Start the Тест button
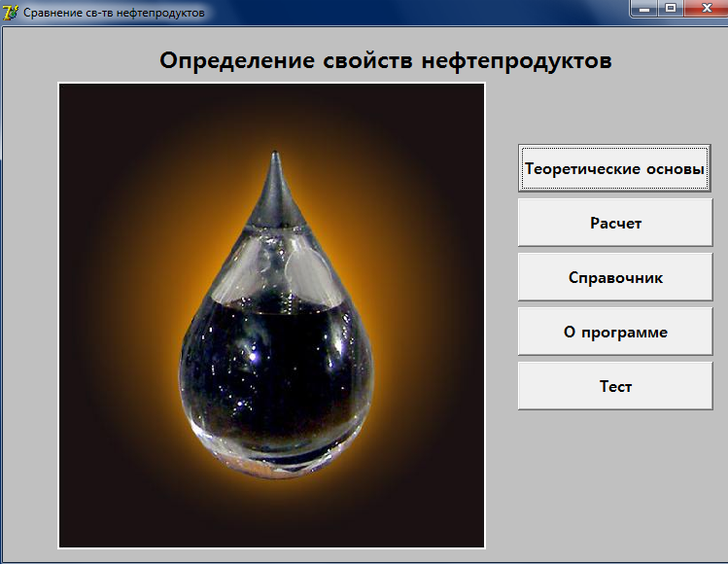 click(615, 386)
